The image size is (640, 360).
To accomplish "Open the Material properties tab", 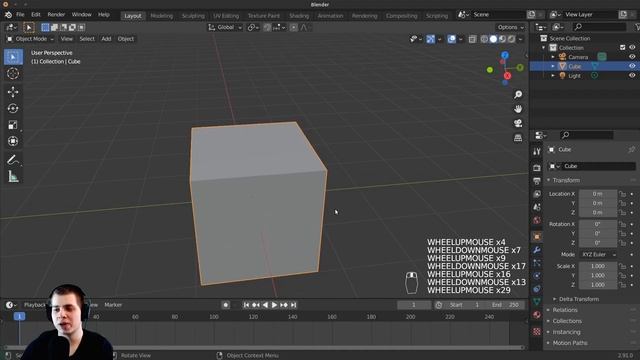I will (x=537, y=315).
